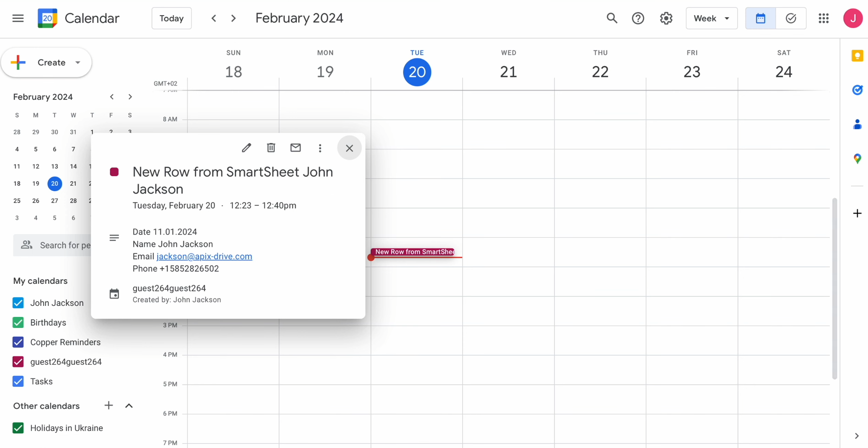Click the Today button
The height and width of the screenshot is (448, 868).
point(171,18)
